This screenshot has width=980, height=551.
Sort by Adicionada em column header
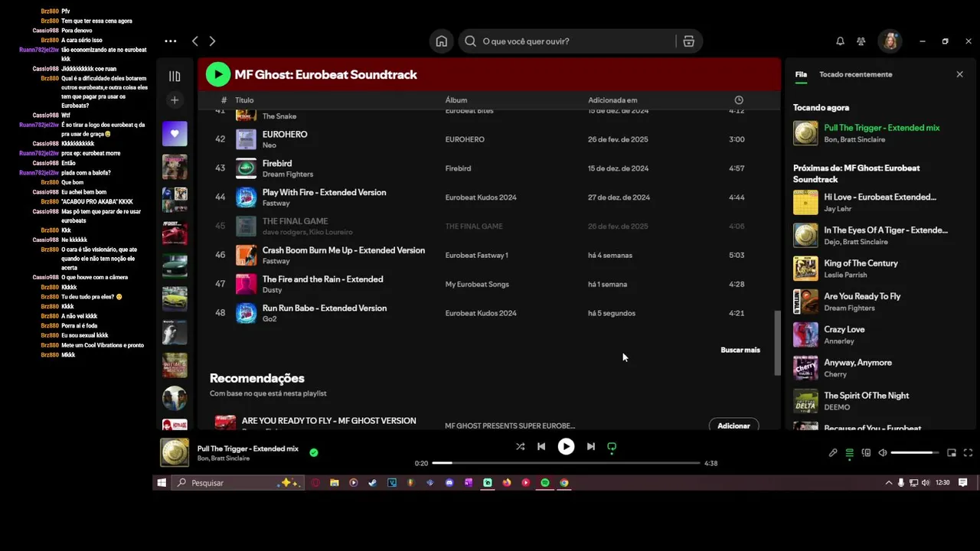[612, 100]
